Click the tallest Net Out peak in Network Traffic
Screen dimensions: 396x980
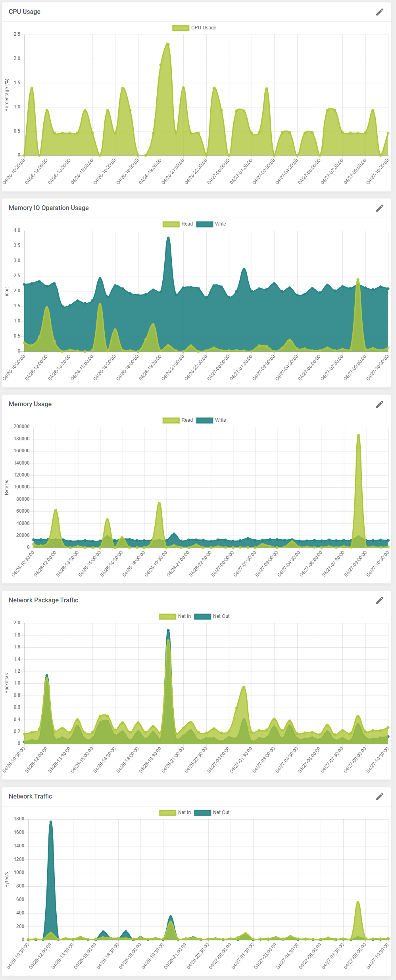51,822
